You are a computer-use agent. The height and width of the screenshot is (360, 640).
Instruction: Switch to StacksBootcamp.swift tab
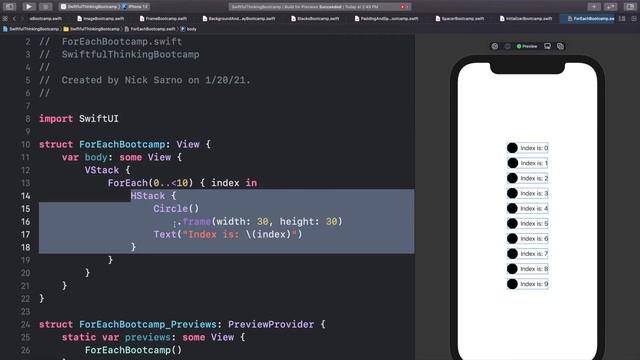[x=315, y=18]
